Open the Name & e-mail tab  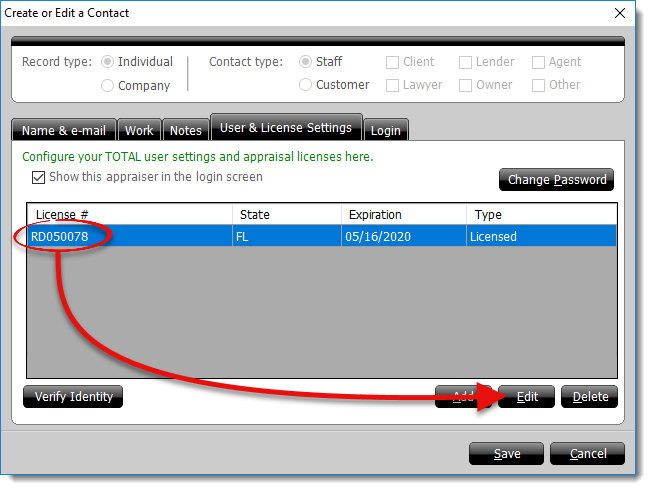[64, 131]
